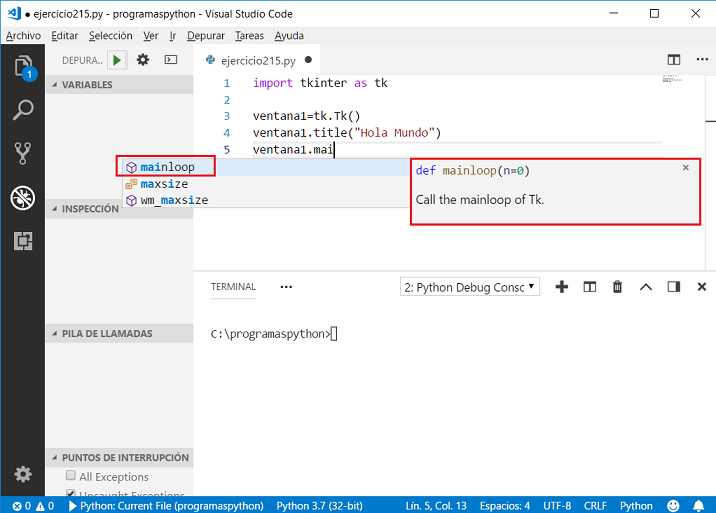716x513 pixels.
Task: Collapse the PUNTOS DE INTERRUPCIÓN section
Action: point(120,458)
